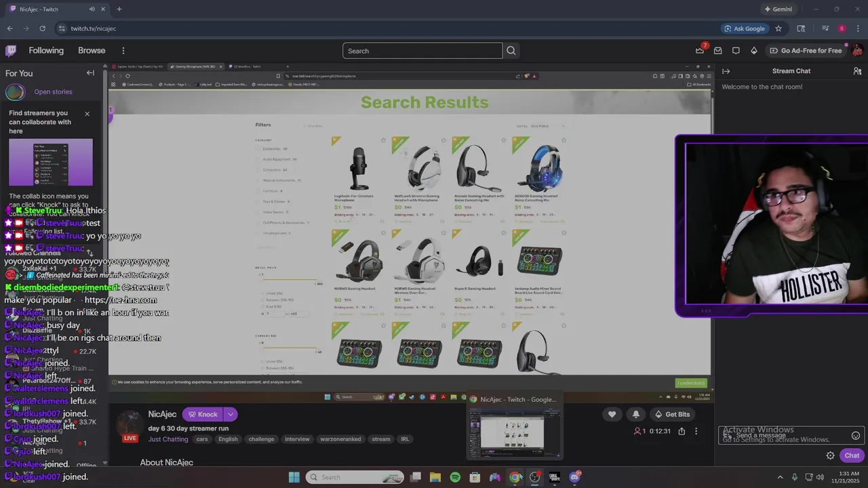
Task: Focus the Twitch search field
Action: 422,51
